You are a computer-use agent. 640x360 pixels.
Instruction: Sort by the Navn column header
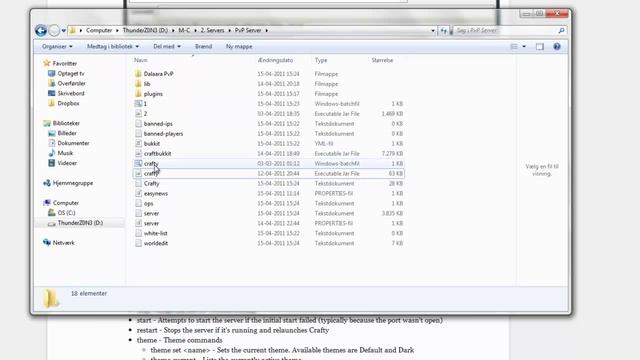141,60
